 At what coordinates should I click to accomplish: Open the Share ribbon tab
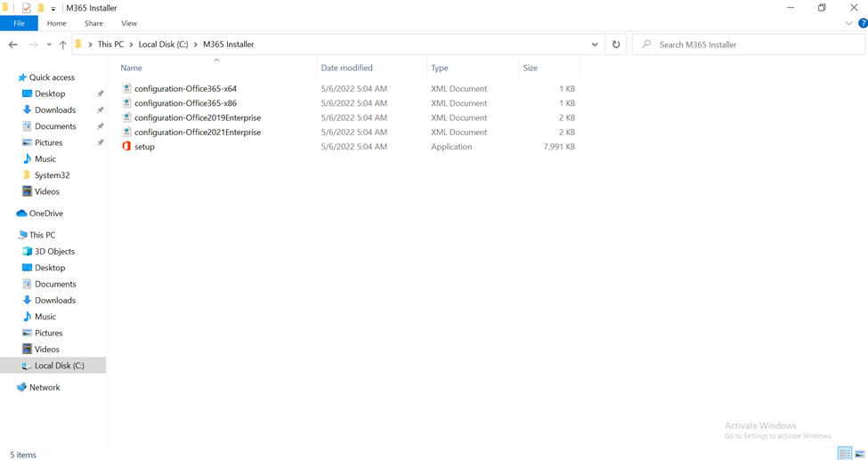93,23
